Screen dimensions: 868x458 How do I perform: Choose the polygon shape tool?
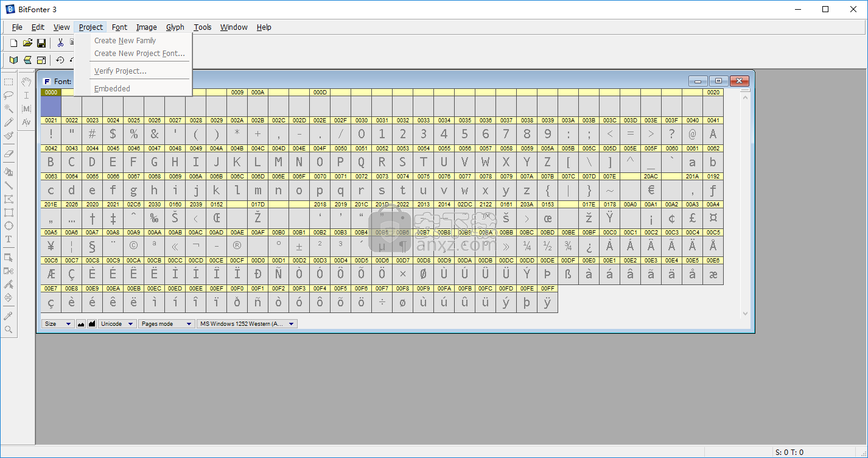coord(9,199)
